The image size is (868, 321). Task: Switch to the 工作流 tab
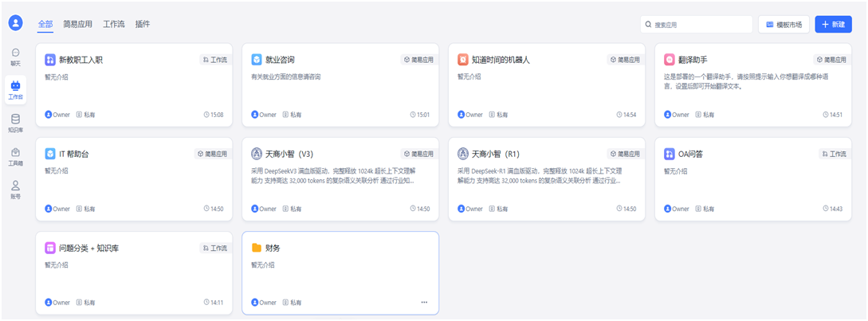tap(113, 25)
